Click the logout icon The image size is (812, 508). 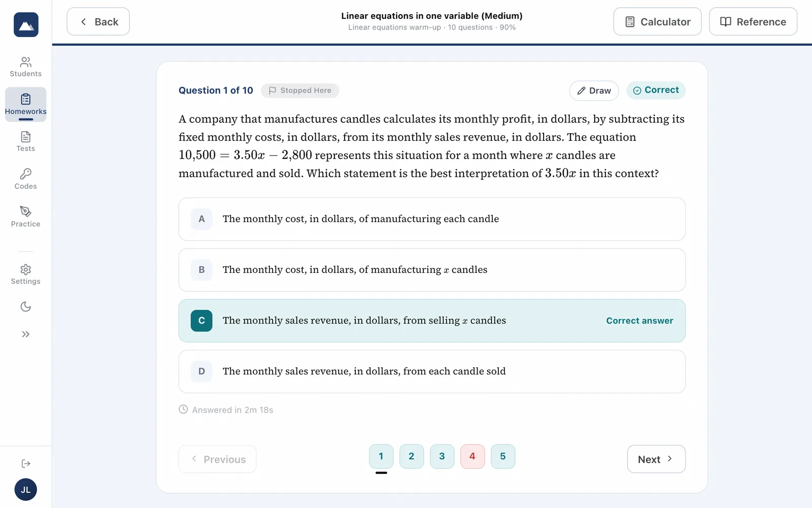tap(26, 463)
